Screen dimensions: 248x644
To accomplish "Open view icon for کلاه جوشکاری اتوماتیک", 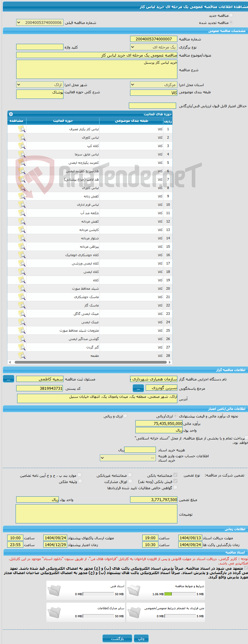I will point(22,255).
